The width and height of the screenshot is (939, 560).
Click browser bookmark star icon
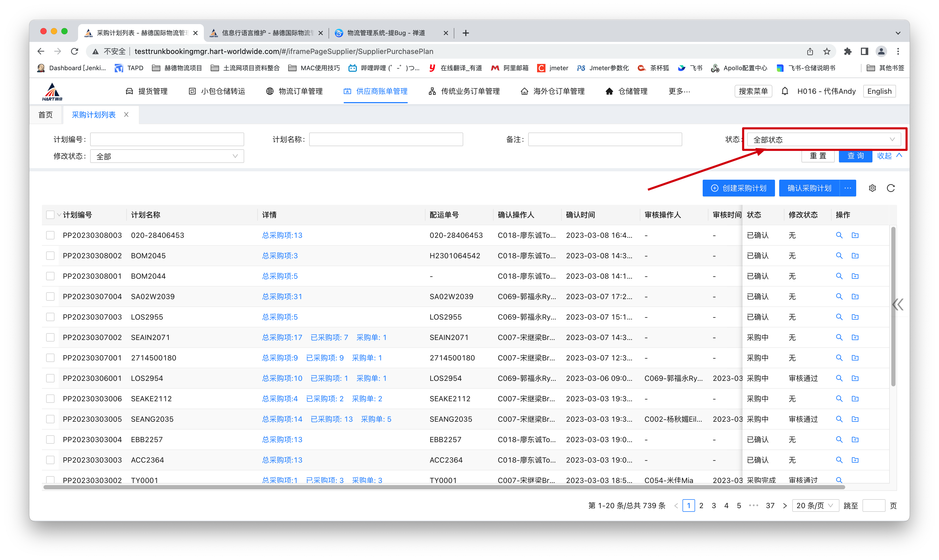point(827,51)
